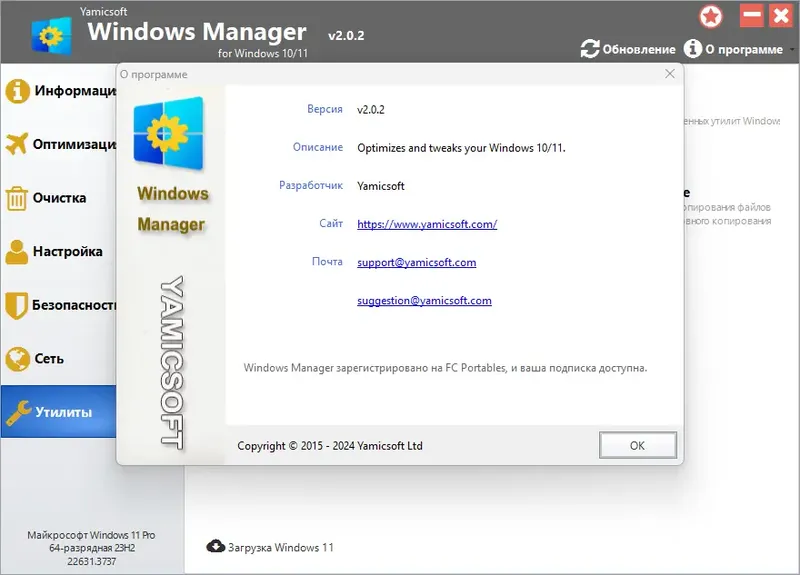Open the Очистка menu item
800x575 pixels.
tap(59, 198)
